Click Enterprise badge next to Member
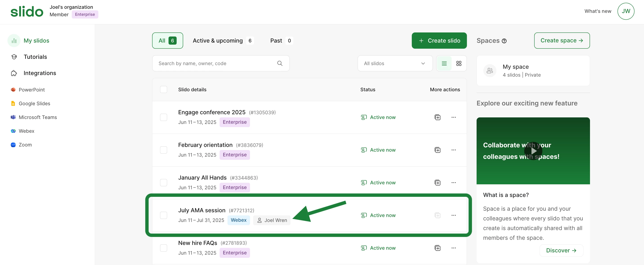 point(85,14)
